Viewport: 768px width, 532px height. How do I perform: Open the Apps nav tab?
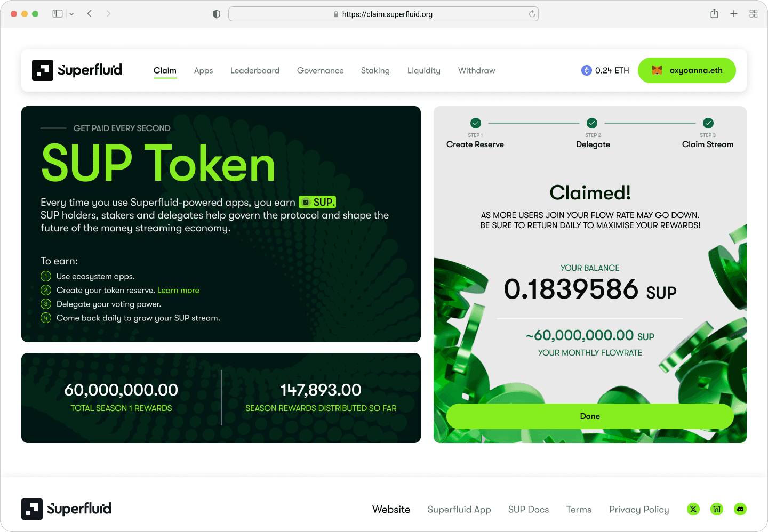click(204, 70)
